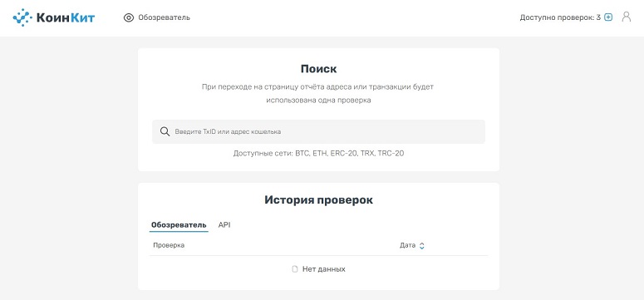Sort by the Дата column arrows

coord(422,246)
